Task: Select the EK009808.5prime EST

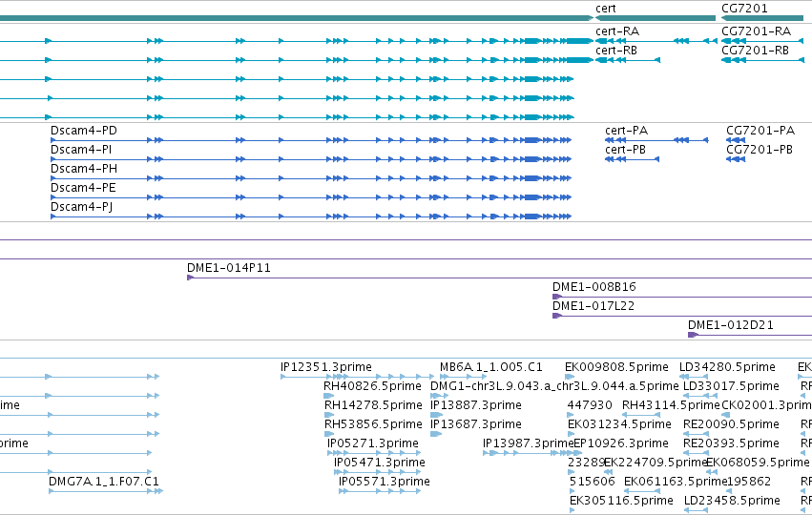Action: [x=571, y=377]
